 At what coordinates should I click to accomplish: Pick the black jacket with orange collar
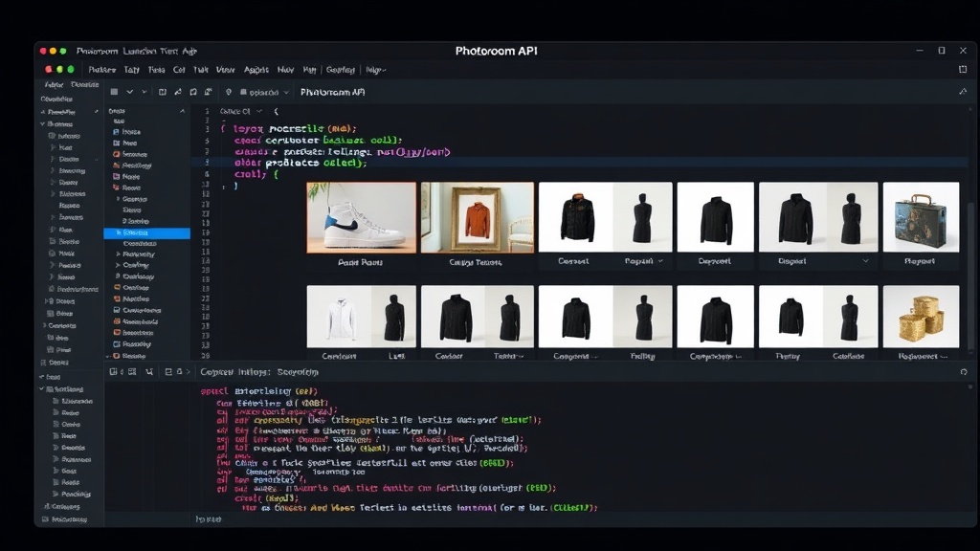click(575, 217)
